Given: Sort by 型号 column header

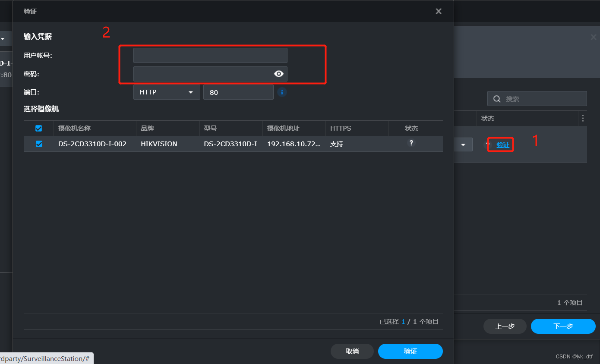Looking at the screenshot, I should (x=231, y=129).
